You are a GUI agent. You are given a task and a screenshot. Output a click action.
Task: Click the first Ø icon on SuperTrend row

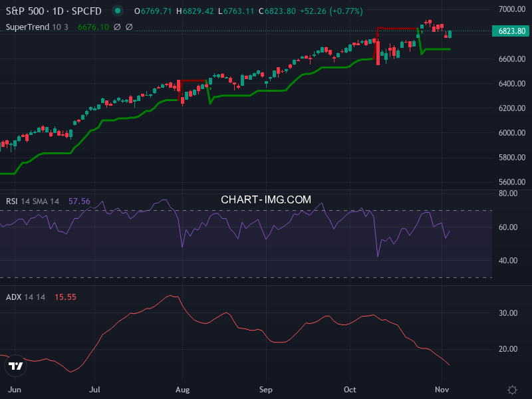117,27
